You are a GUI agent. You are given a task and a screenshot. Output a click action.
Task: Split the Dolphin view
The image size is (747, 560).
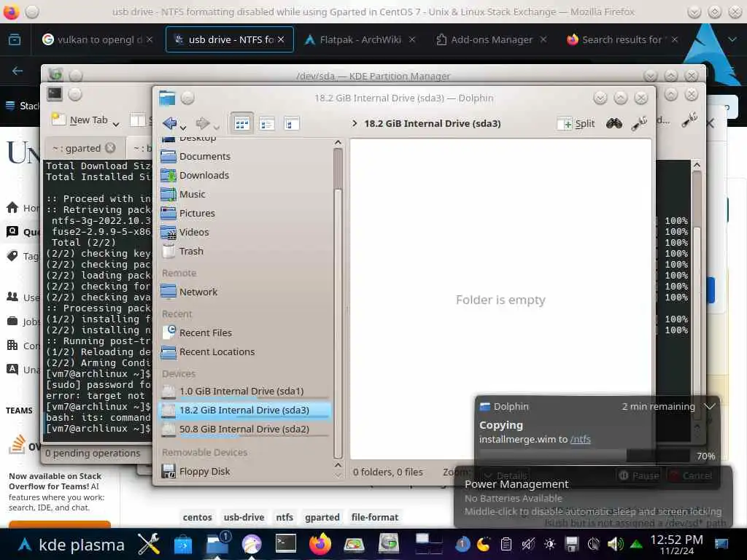pyautogui.click(x=577, y=124)
